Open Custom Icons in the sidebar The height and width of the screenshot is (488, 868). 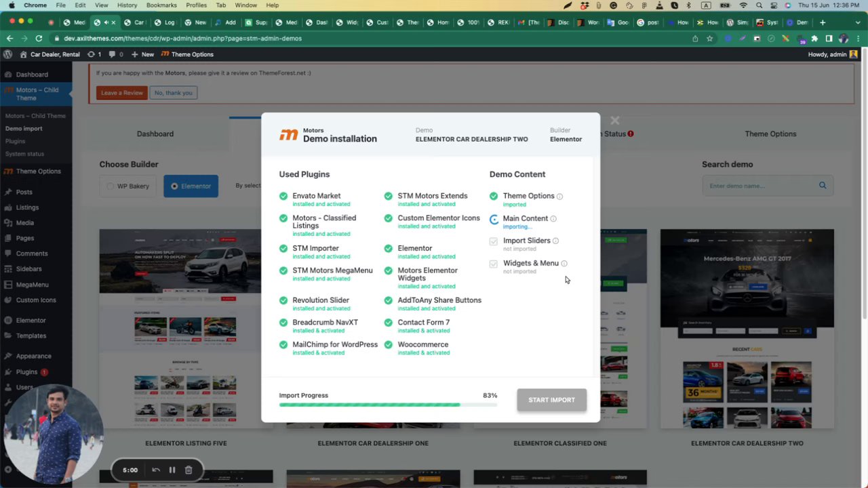click(36, 300)
